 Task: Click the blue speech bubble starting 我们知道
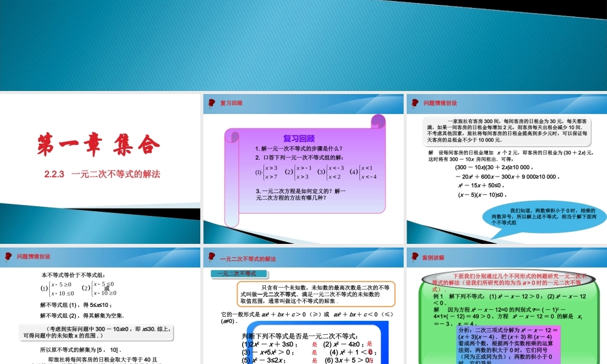[x=543, y=217]
